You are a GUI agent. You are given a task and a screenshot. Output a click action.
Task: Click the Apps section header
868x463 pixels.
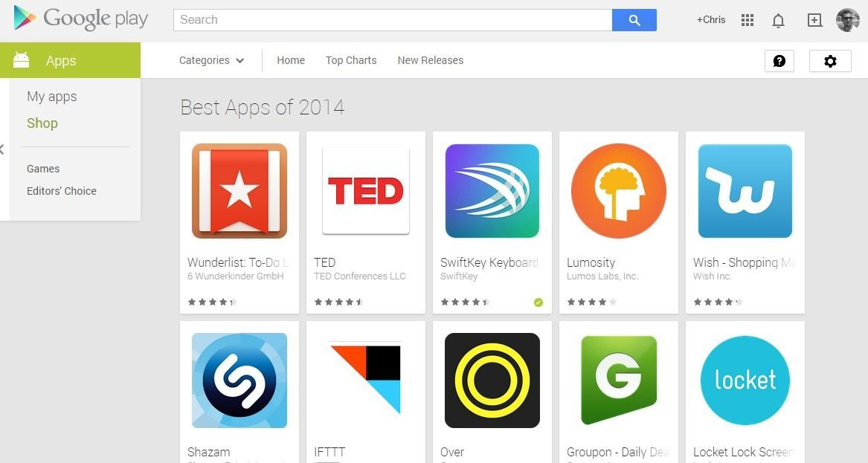point(71,60)
